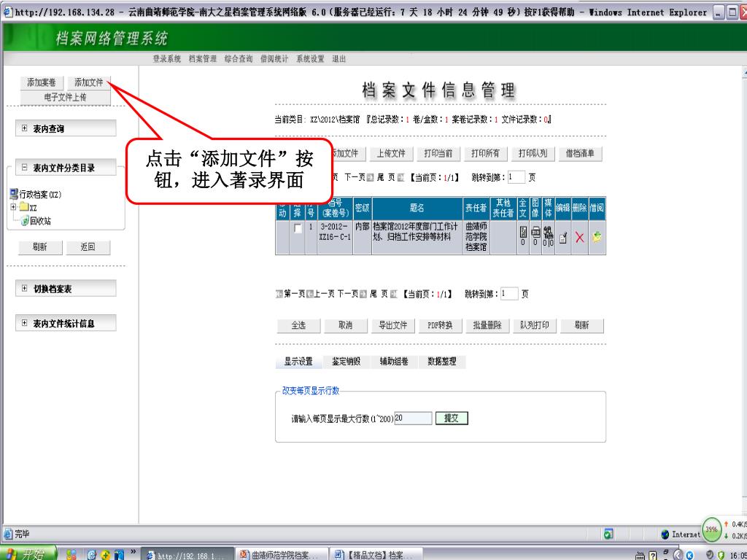Click the 队列打印 button

(x=534, y=325)
